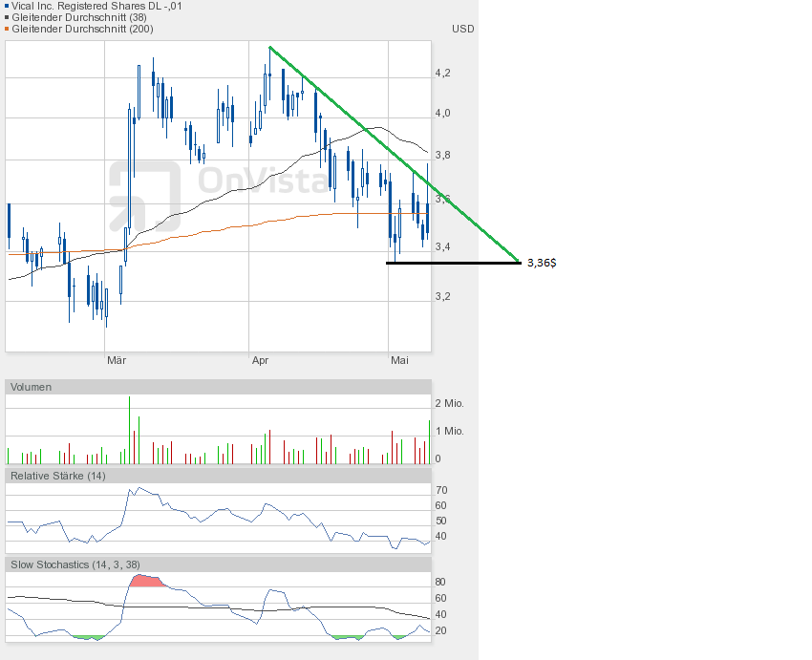Click the 'Apr' month label on the axis
812x660 pixels.
pyautogui.click(x=260, y=360)
